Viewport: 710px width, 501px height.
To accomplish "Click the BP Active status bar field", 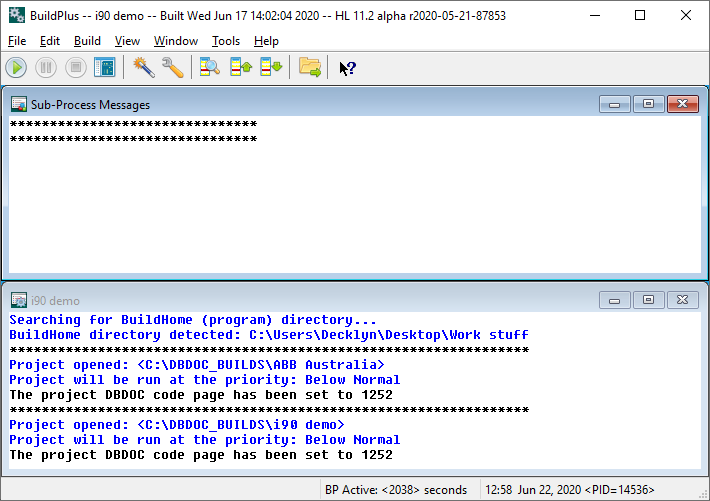I will [396, 490].
